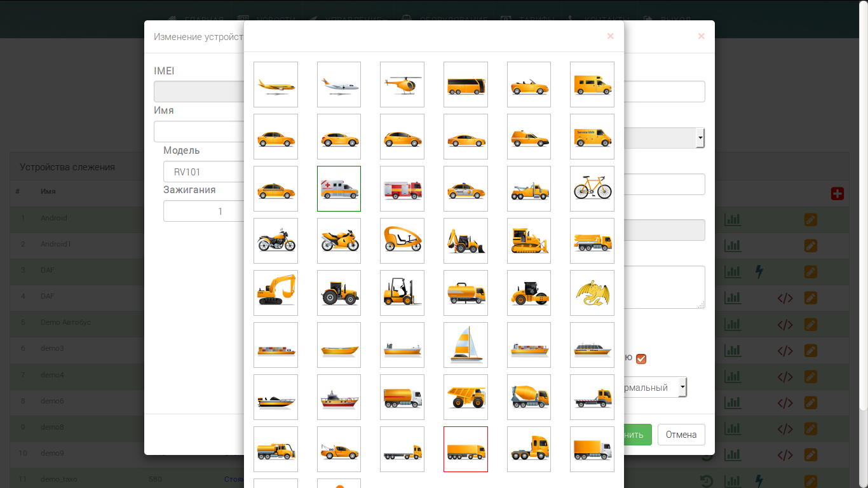Viewport: 868px width, 488px height.
Task: Select the bulldozer icon
Action: point(529,241)
